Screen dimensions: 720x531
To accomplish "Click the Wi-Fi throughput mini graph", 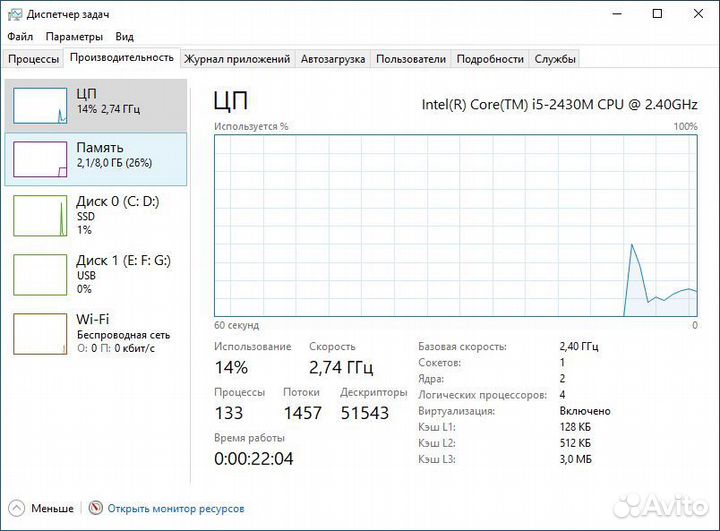I will 40,334.
